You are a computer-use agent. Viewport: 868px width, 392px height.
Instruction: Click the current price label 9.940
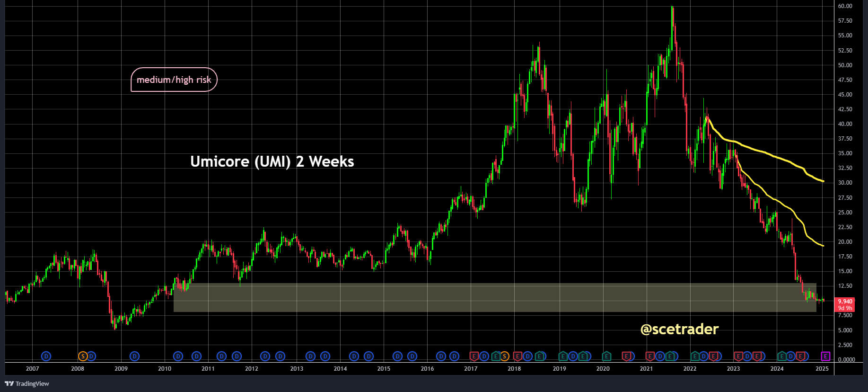coord(845,301)
